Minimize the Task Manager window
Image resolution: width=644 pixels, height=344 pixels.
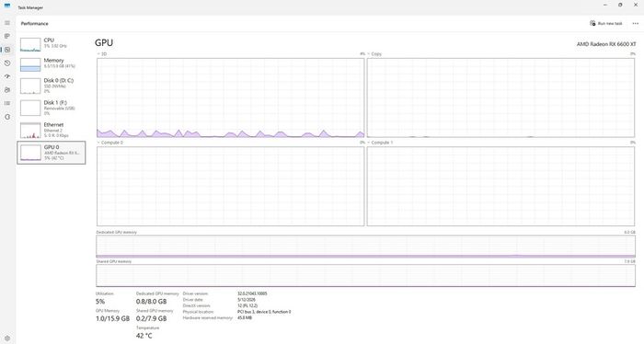[605, 5]
